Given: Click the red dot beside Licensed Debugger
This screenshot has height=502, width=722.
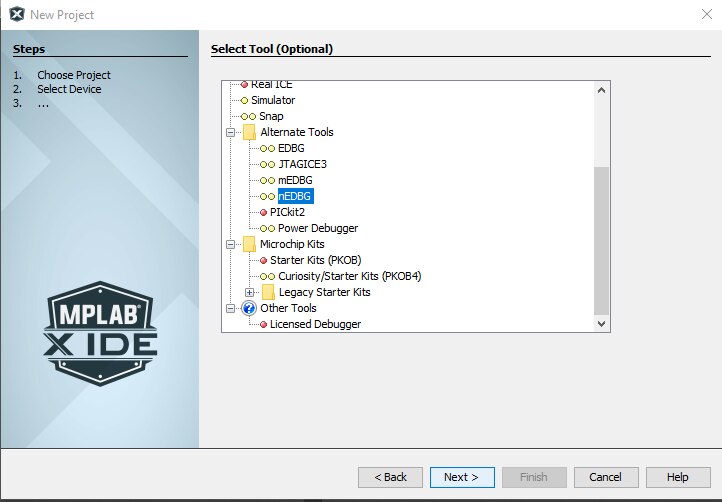Looking at the screenshot, I should (x=263, y=325).
